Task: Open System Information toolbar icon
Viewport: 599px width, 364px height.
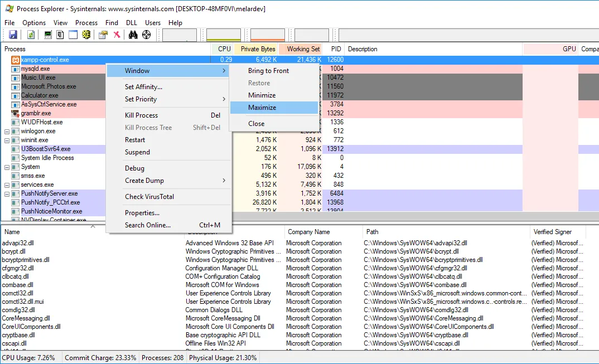Action: coord(48,35)
